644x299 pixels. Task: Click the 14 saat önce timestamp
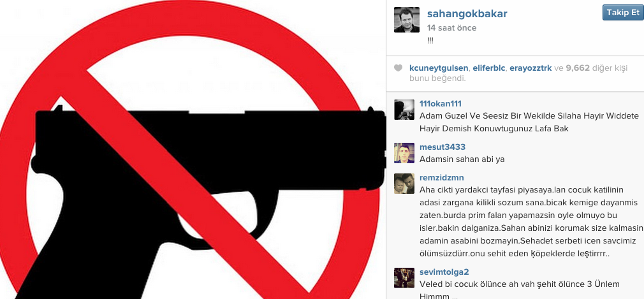coord(452,28)
